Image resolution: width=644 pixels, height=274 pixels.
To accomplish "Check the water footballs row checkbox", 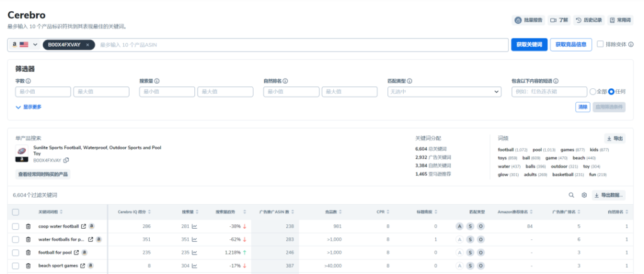I will tap(16, 239).
